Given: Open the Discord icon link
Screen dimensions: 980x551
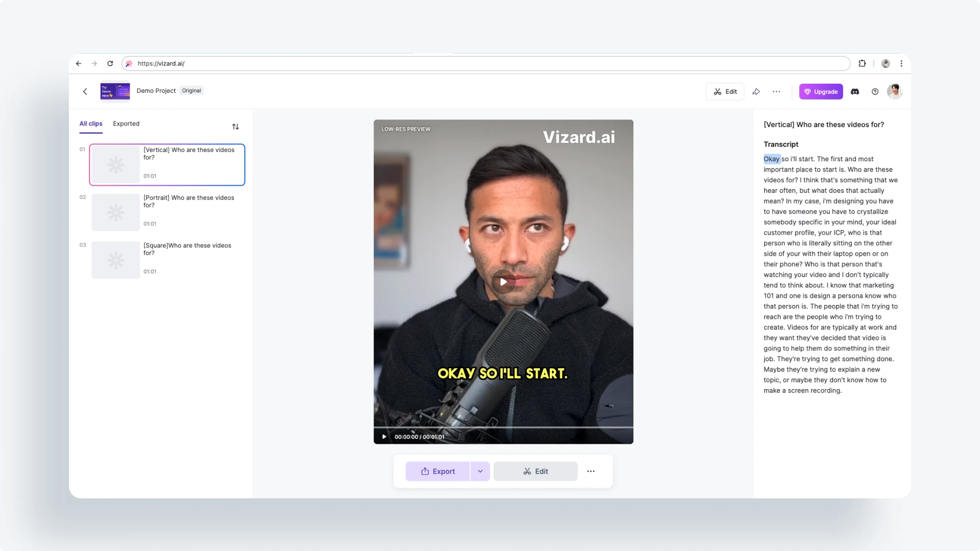Looking at the screenshot, I should click(x=855, y=92).
